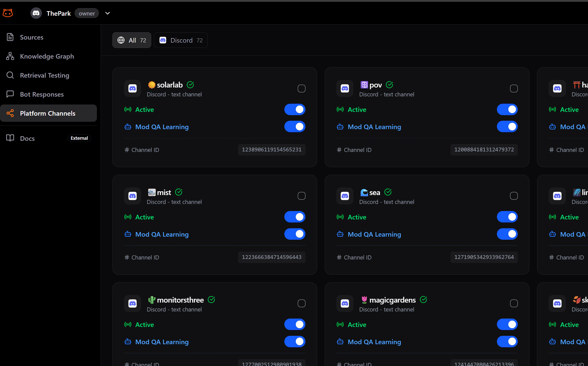
Task: Click the Sources document icon in sidebar
Action: (x=10, y=37)
